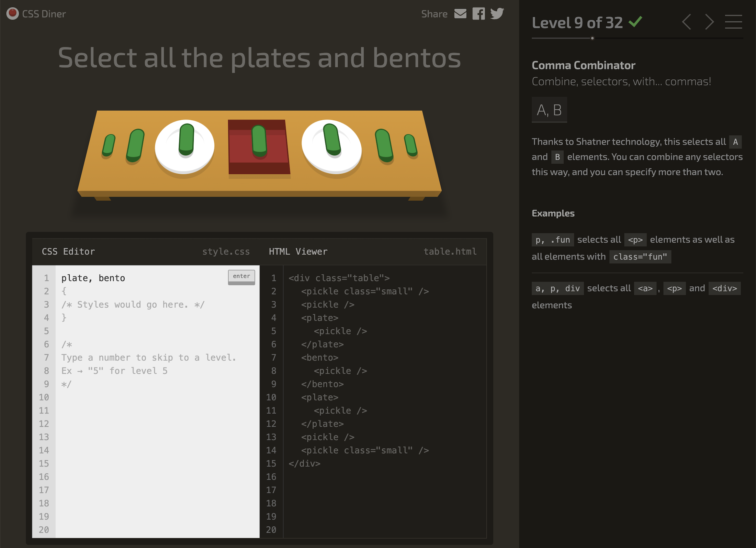Click the 'p, .fun' example code
The image size is (756, 548).
(553, 239)
